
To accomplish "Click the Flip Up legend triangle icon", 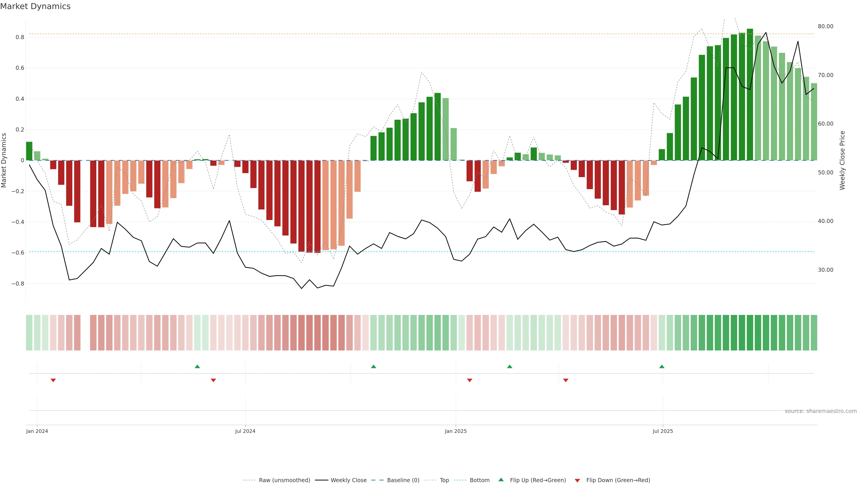I will point(501,480).
